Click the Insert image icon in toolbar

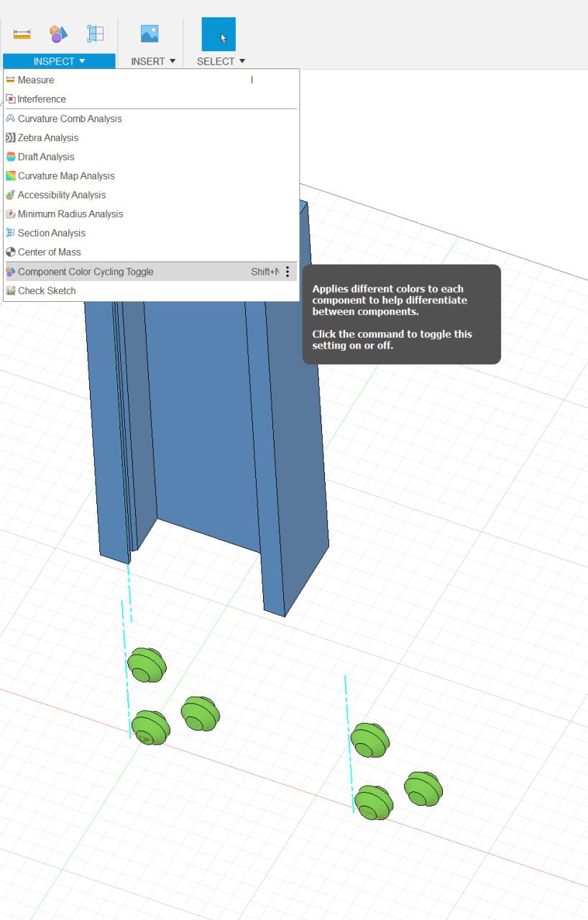(x=150, y=34)
